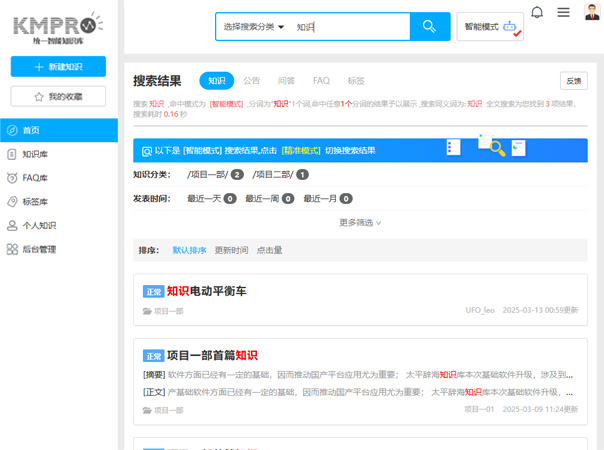Click the magnifier search button
604x450 pixels.
tap(430, 27)
